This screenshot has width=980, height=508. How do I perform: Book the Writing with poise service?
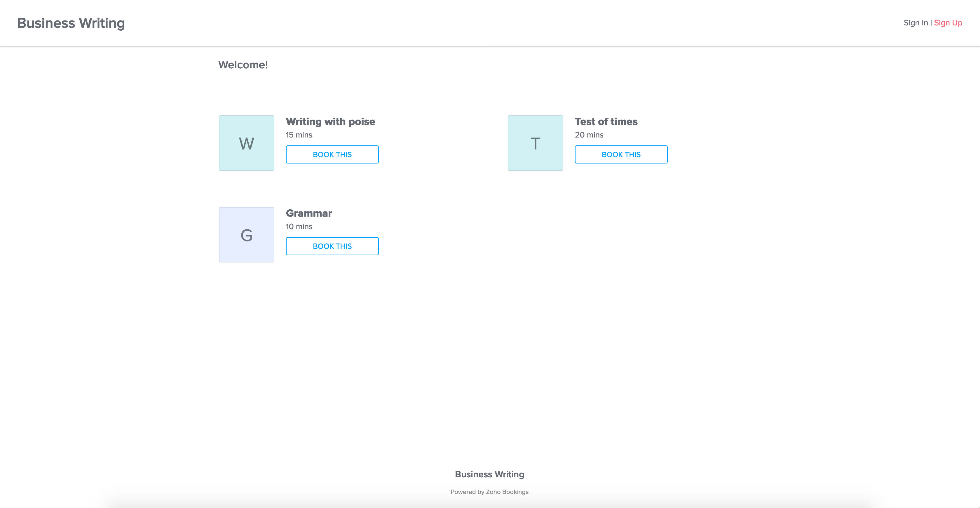click(332, 154)
